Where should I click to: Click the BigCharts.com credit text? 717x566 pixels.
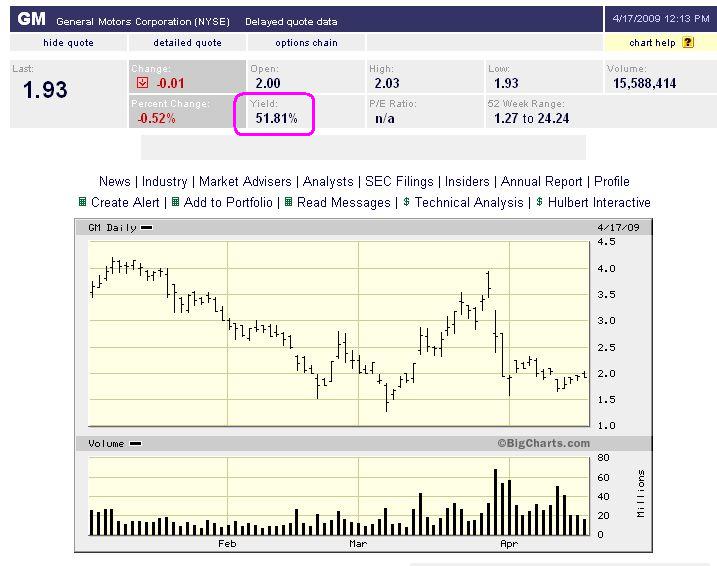pos(544,443)
